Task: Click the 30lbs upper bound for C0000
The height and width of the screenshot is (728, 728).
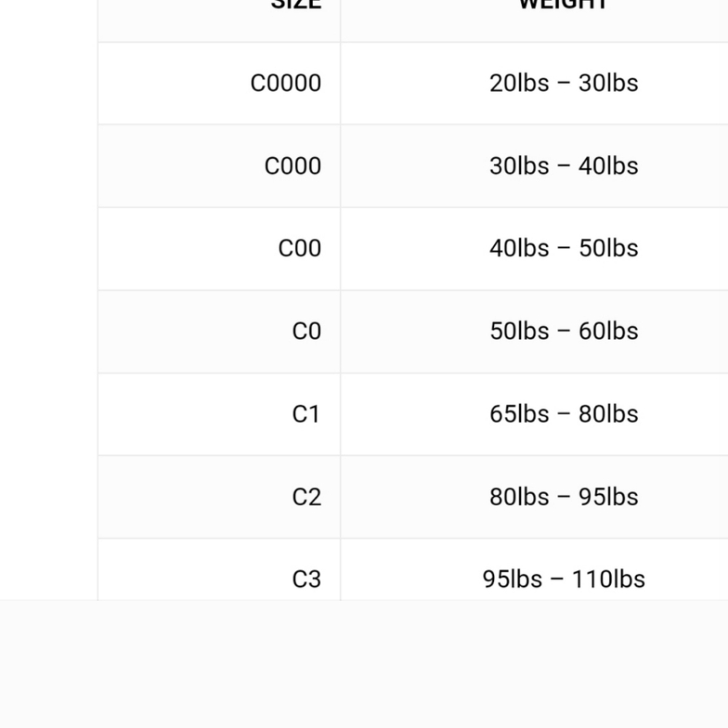Action: tap(609, 83)
